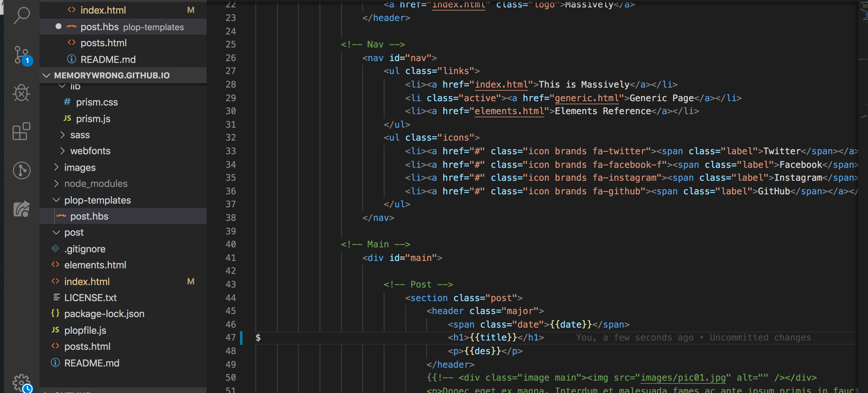The width and height of the screenshot is (868, 393).
Task: Collapse the MEMORYWRONG.GITHUB.IO section
Action: [123, 75]
